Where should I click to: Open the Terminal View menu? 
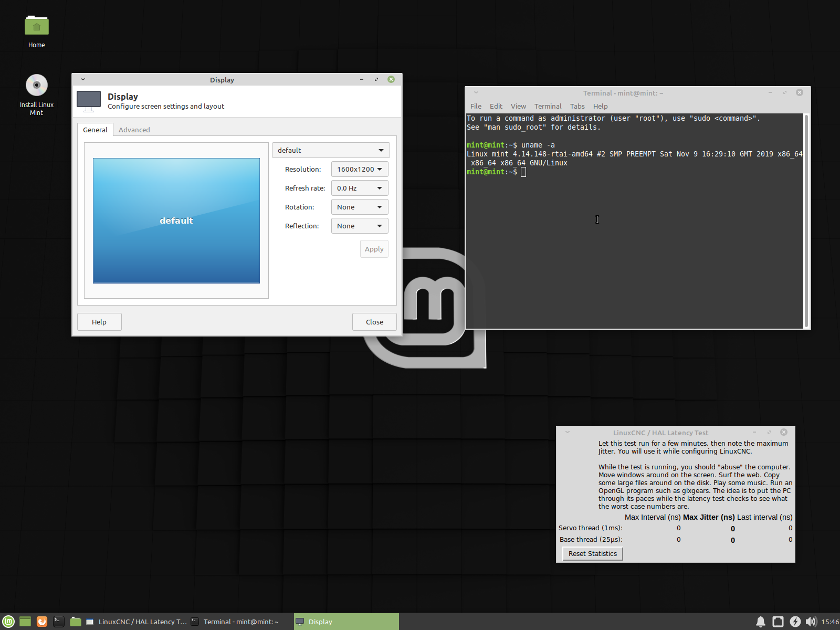(x=518, y=106)
